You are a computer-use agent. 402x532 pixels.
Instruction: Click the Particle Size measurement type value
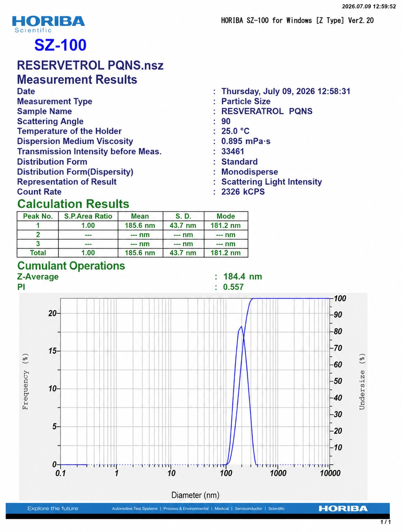tap(246, 101)
